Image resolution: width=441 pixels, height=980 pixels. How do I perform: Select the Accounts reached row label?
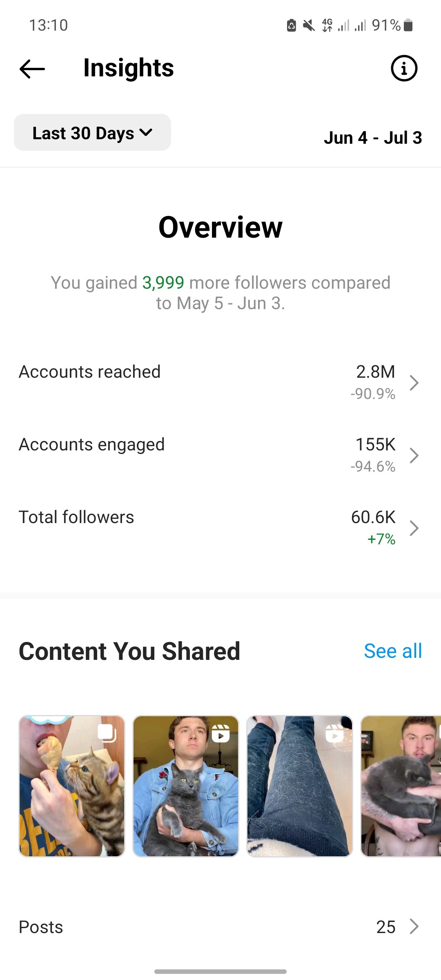[x=90, y=372]
